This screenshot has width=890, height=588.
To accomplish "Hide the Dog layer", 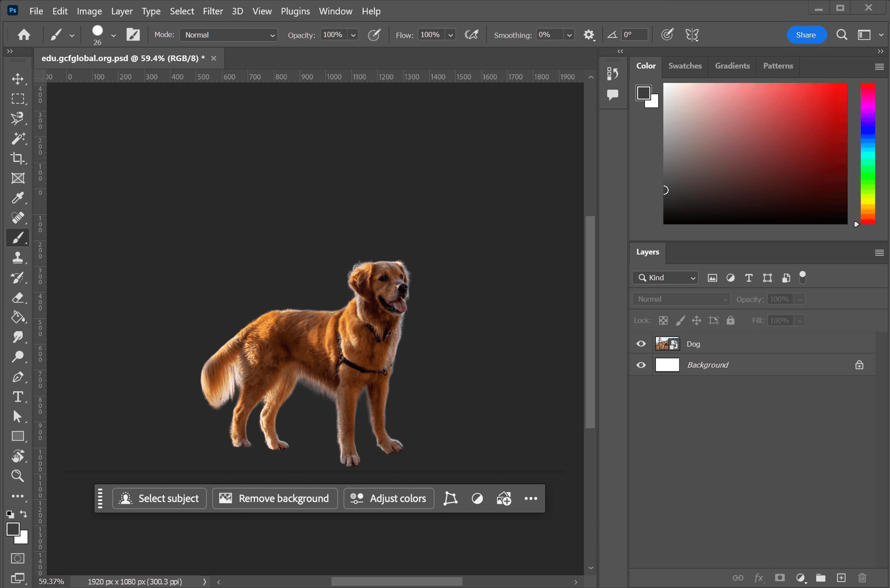I will click(641, 344).
